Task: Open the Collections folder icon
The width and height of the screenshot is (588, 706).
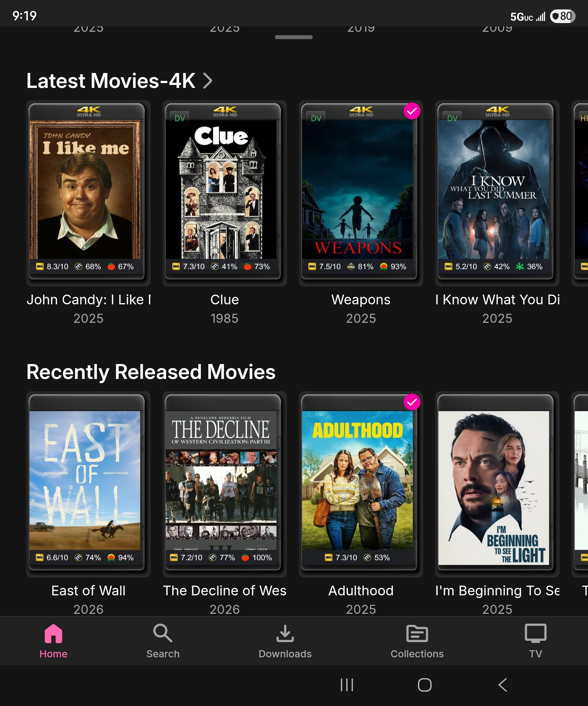Action: (x=417, y=634)
